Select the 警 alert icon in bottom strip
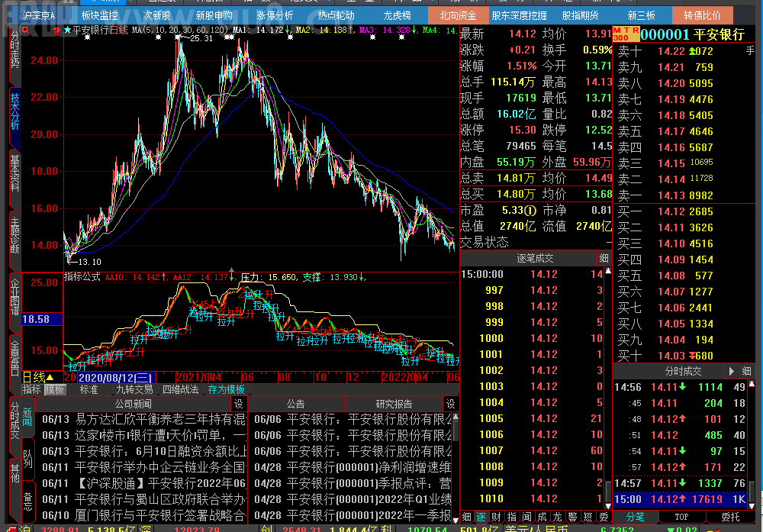Image resolution: width=763 pixels, height=532 pixels. tap(573, 517)
